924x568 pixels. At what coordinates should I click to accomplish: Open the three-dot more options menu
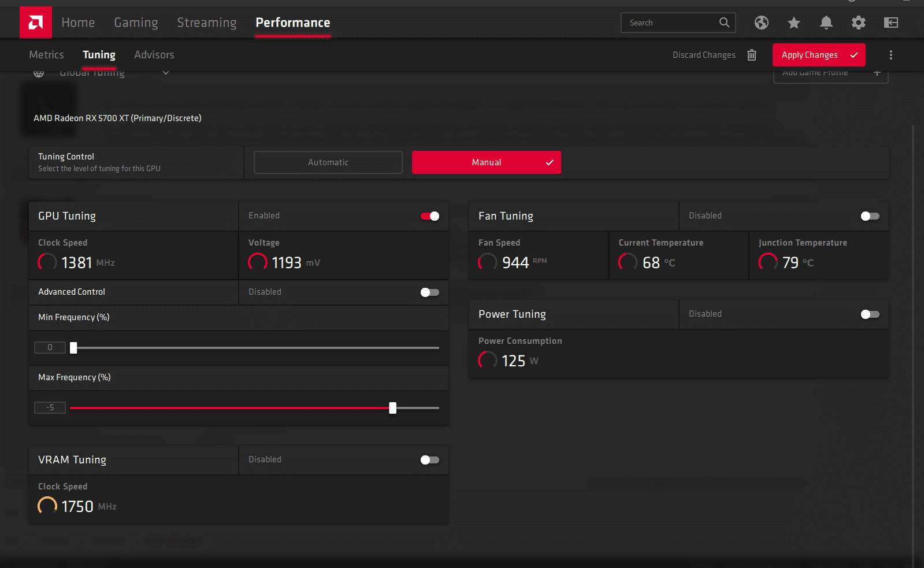891,55
